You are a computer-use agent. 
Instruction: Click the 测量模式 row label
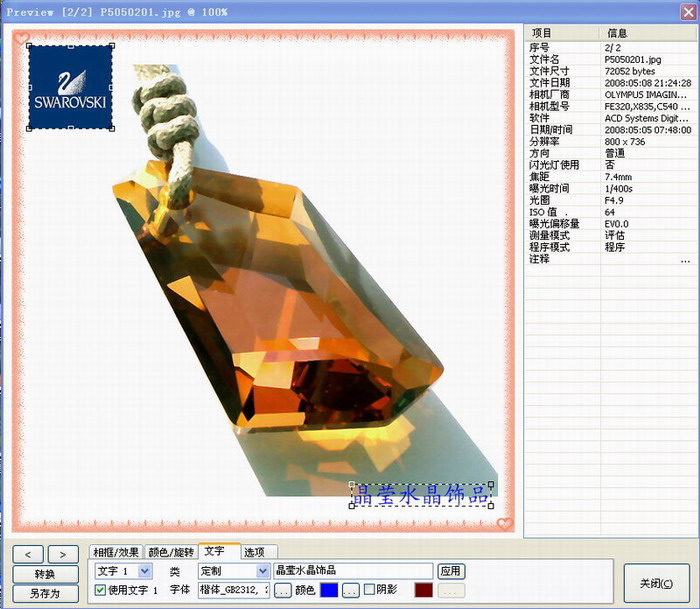pyautogui.click(x=549, y=235)
